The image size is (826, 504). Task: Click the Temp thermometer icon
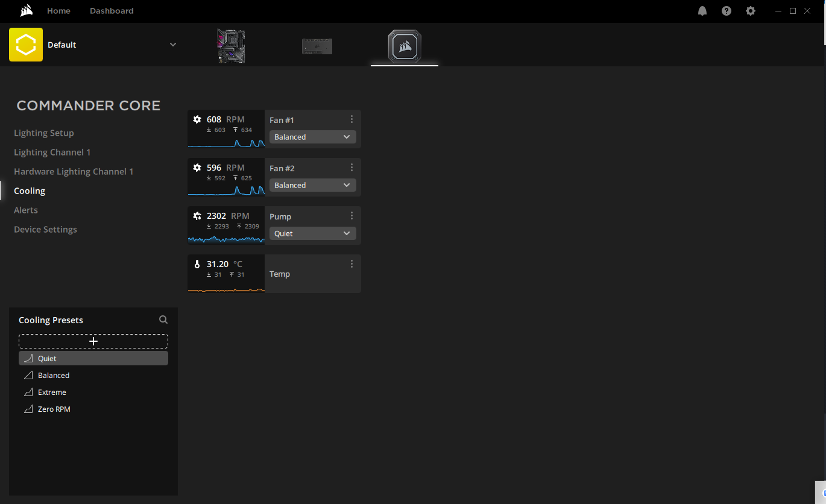tap(197, 264)
